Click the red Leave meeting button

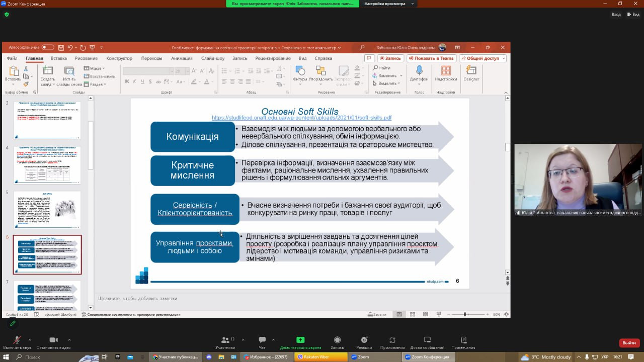coord(629,343)
